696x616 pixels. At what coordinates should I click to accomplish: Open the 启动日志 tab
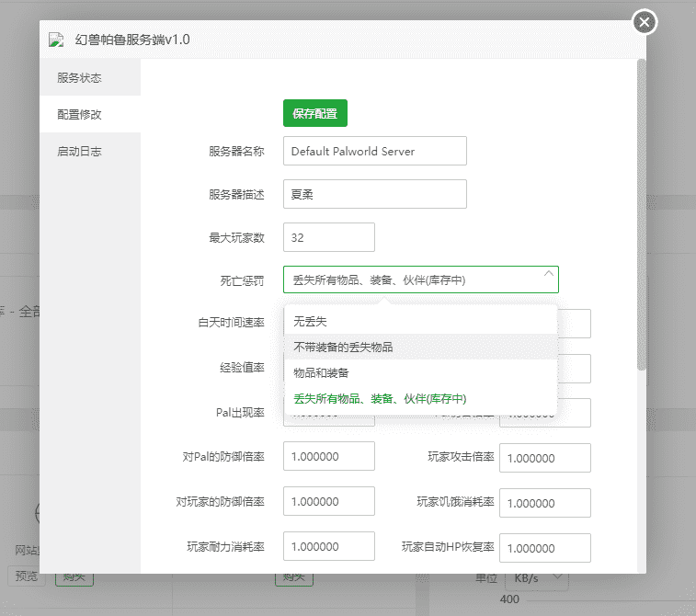click(90, 152)
